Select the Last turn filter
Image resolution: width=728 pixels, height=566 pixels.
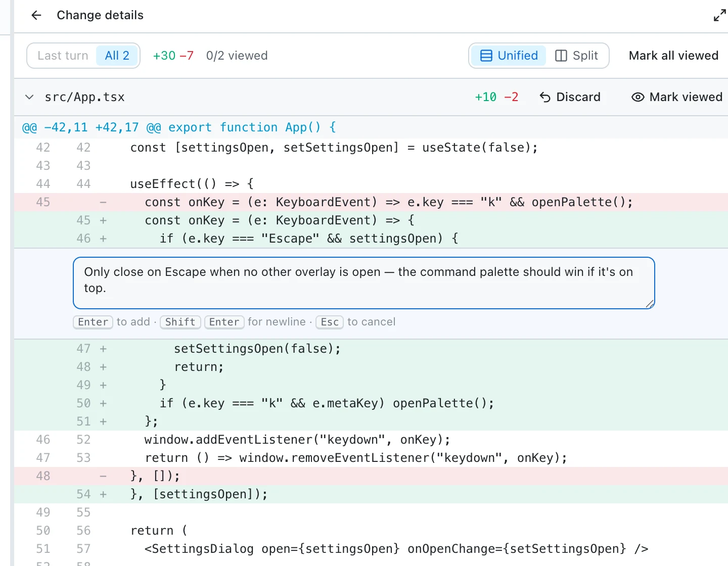tap(63, 56)
